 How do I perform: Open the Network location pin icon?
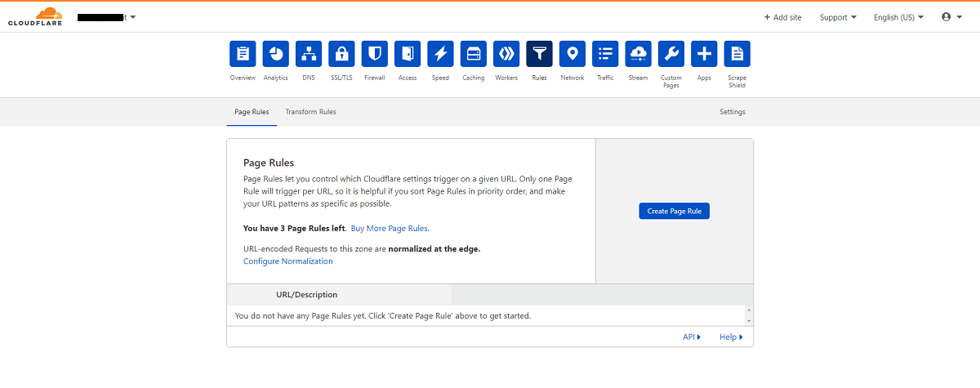[x=572, y=54]
